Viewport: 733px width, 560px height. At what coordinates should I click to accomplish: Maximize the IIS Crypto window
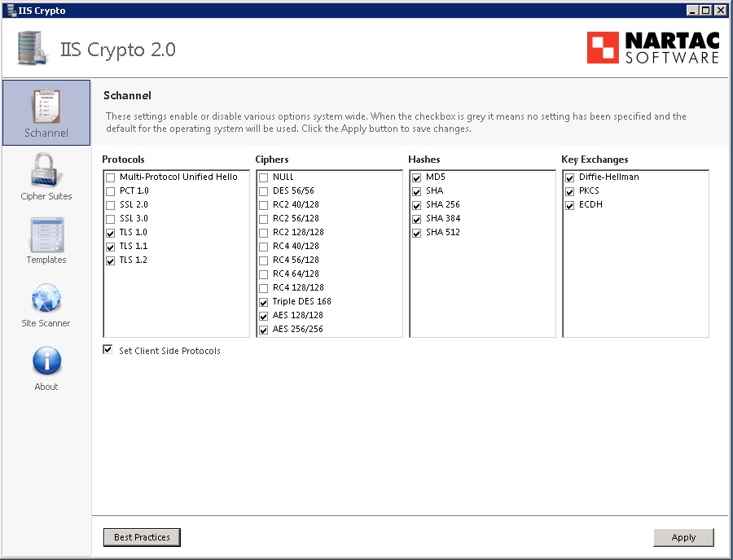(x=706, y=11)
